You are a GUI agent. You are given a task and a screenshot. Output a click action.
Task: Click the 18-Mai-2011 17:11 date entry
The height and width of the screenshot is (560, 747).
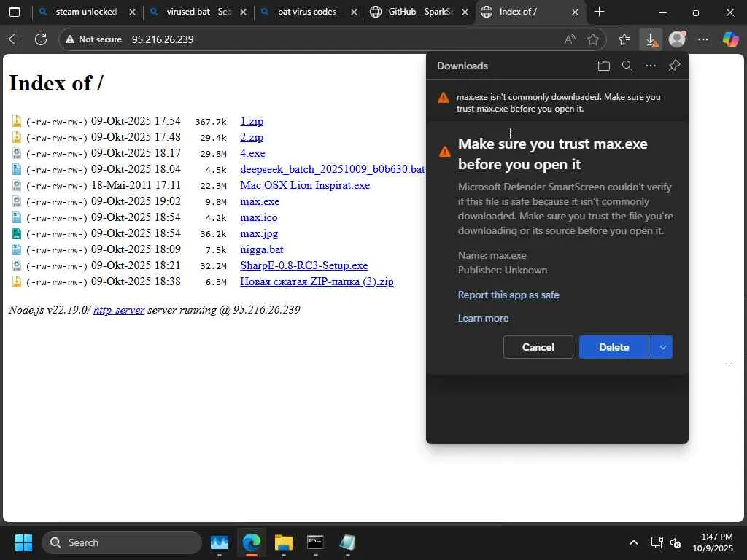click(136, 185)
